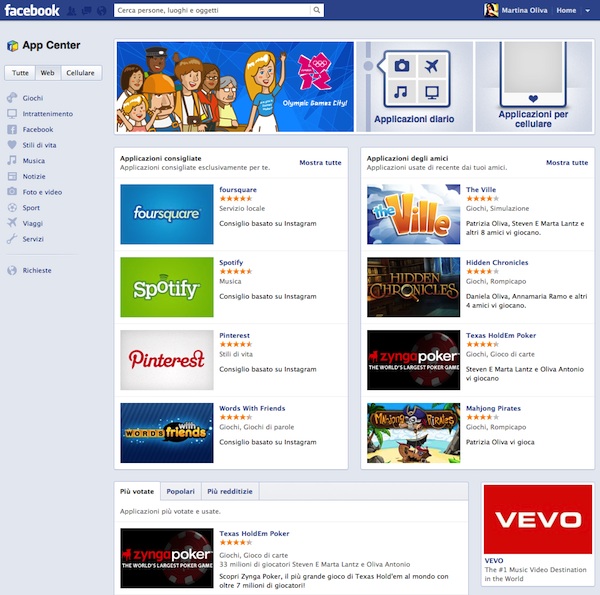
Task: Click the Spotify star rating
Action: coord(236,271)
